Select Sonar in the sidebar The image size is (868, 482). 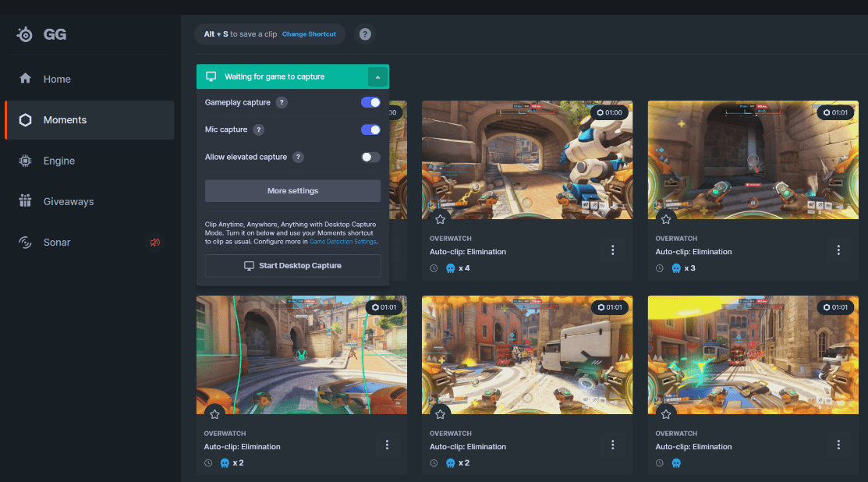57,242
